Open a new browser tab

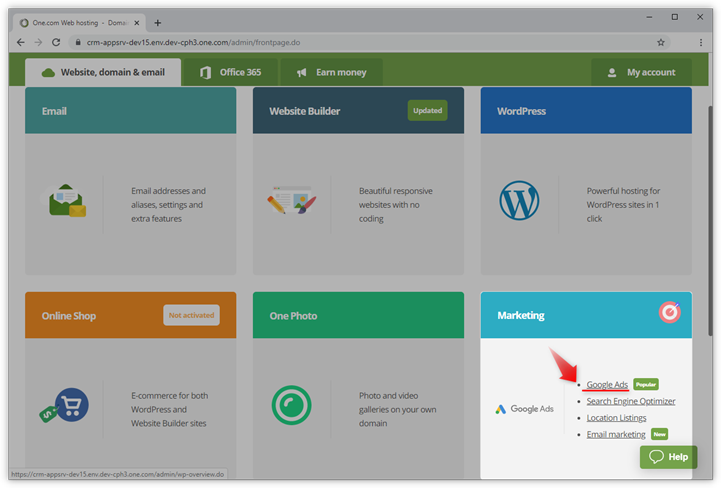(x=158, y=23)
